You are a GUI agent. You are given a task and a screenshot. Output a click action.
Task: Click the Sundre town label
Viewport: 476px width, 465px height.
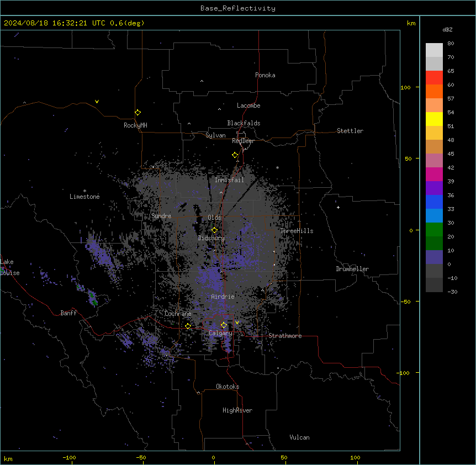tap(161, 216)
